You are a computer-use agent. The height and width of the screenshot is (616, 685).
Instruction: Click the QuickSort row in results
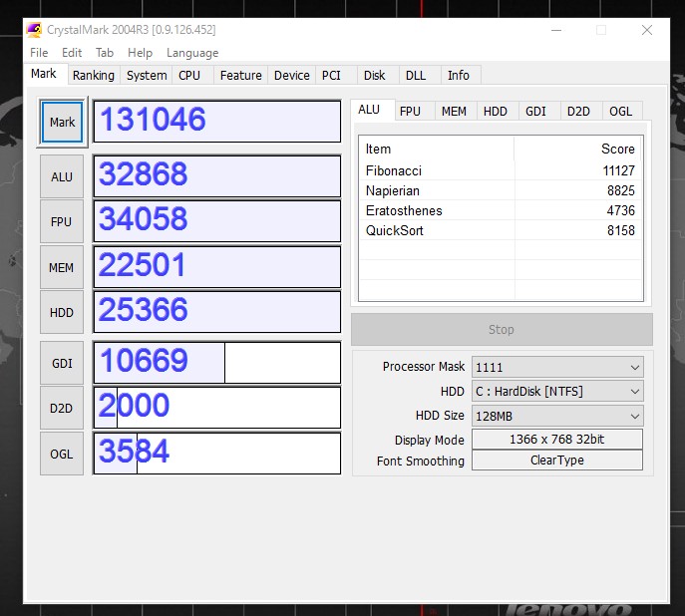click(501, 230)
